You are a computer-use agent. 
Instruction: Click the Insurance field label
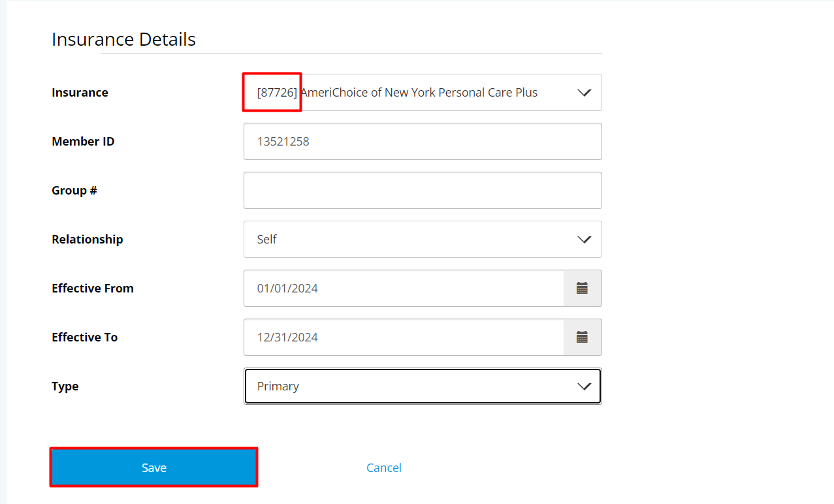point(80,93)
